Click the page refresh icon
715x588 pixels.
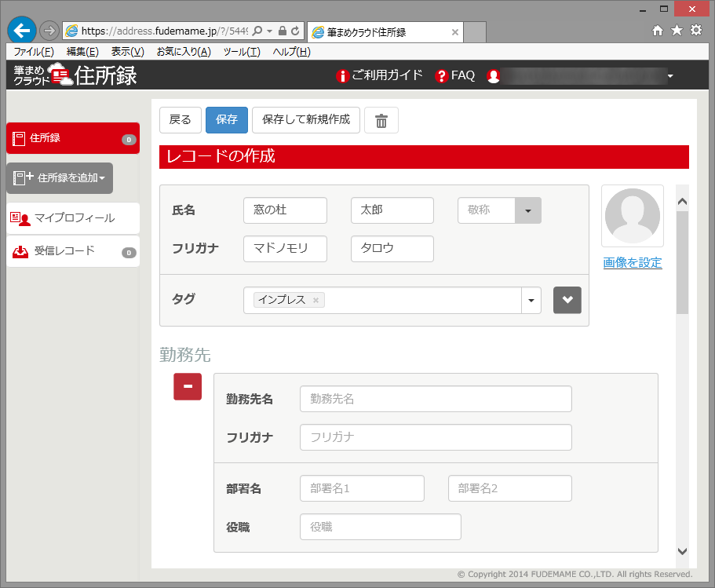pos(295,31)
